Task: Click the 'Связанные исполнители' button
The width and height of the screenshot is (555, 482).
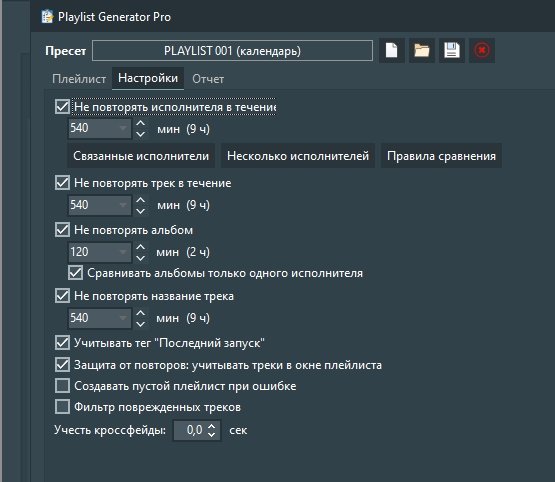Action: (141, 156)
